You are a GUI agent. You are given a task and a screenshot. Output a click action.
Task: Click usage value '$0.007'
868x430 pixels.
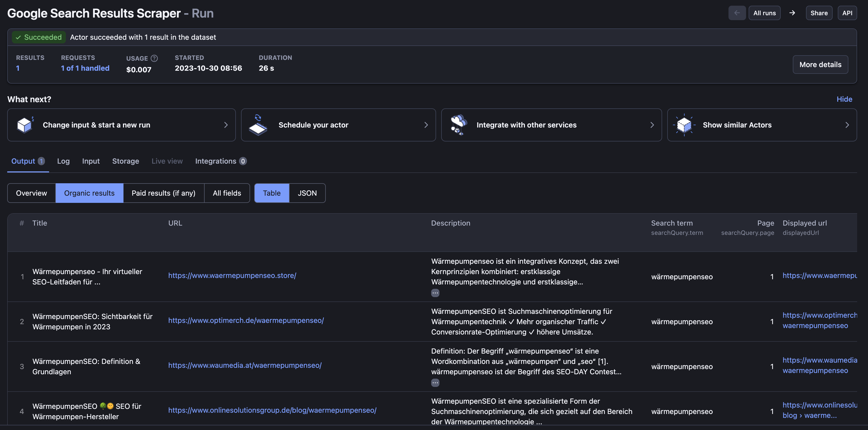pos(139,69)
